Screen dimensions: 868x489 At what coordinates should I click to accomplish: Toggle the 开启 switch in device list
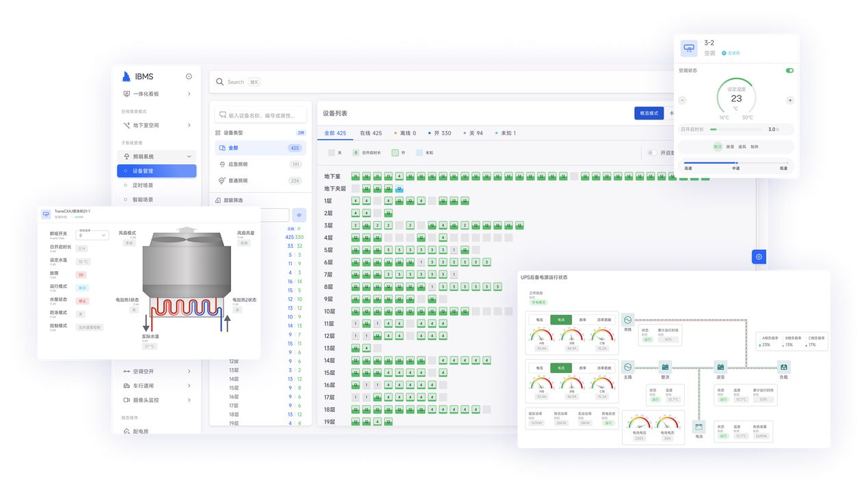click(652, 153)
